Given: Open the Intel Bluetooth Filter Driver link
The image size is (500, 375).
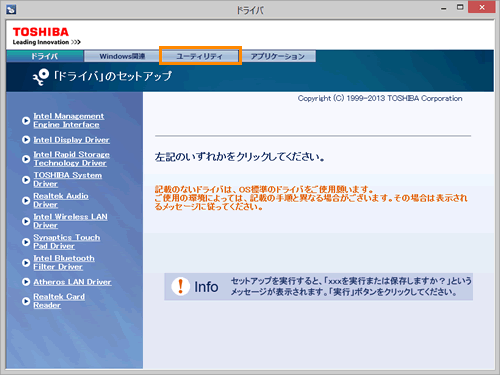Looking at the screenshot, I should (x=64, y=262).
